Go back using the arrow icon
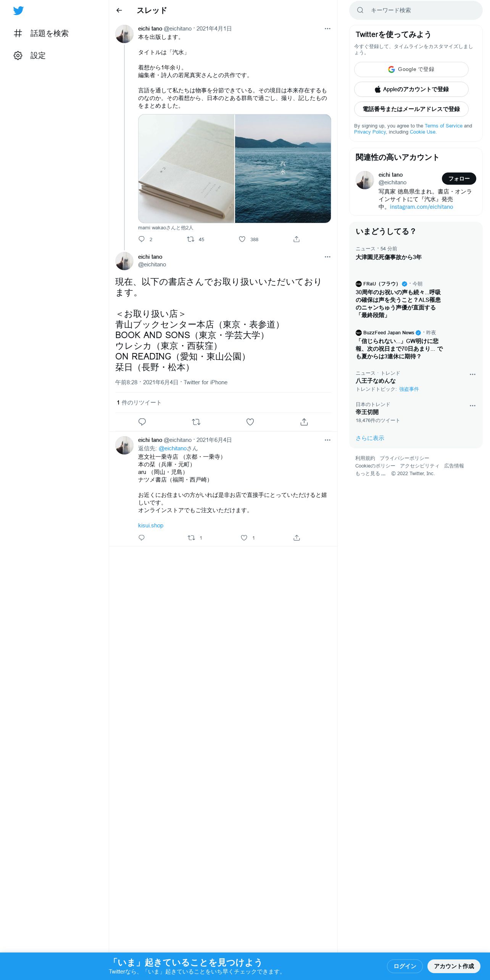 click(x=119, y=10)
